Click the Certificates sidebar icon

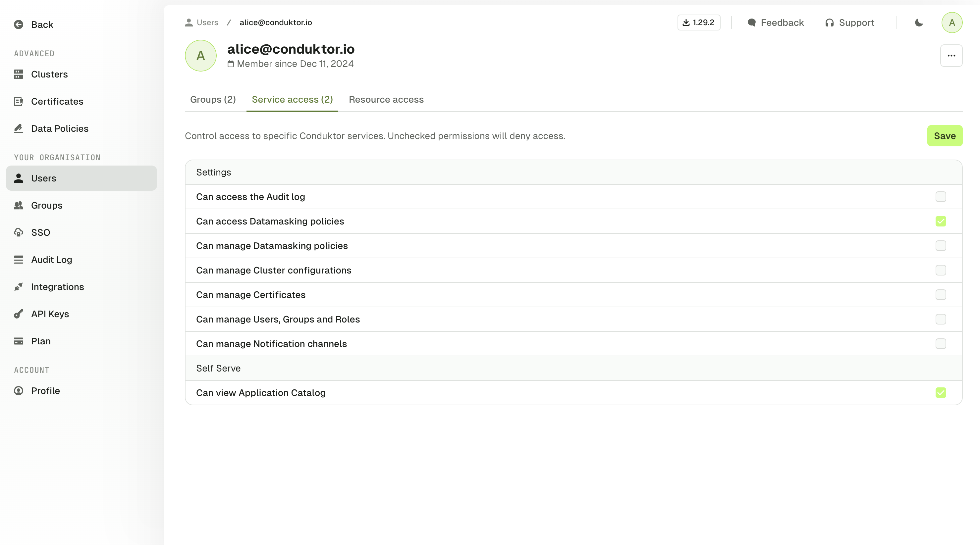(x=19, y=102)
